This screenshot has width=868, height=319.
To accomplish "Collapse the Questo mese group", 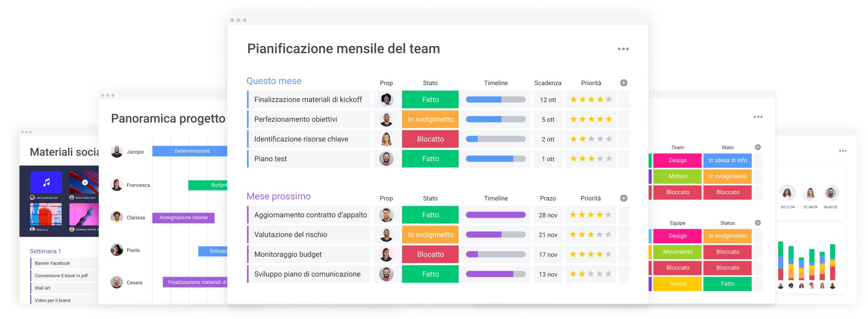I will (274, 81).
